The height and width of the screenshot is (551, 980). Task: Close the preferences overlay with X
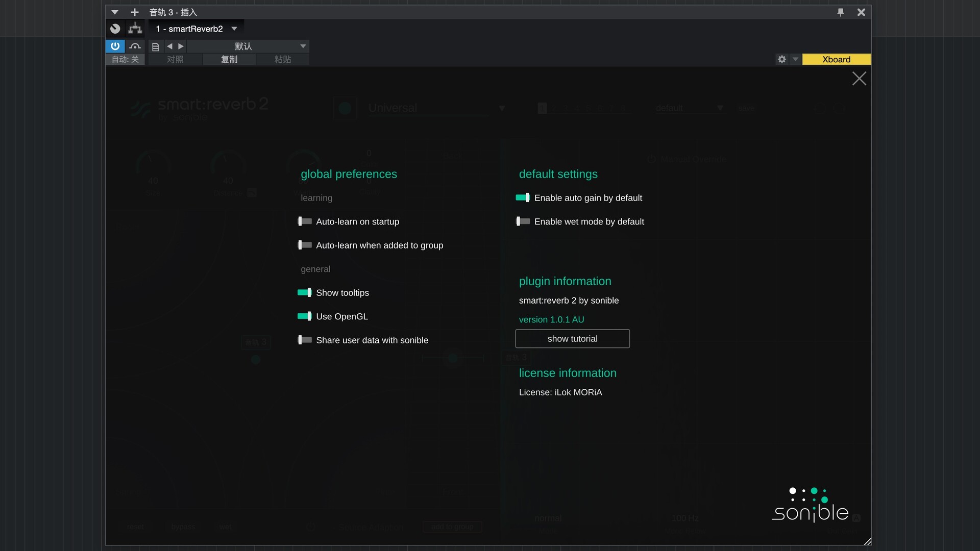[x=859, y=79]
